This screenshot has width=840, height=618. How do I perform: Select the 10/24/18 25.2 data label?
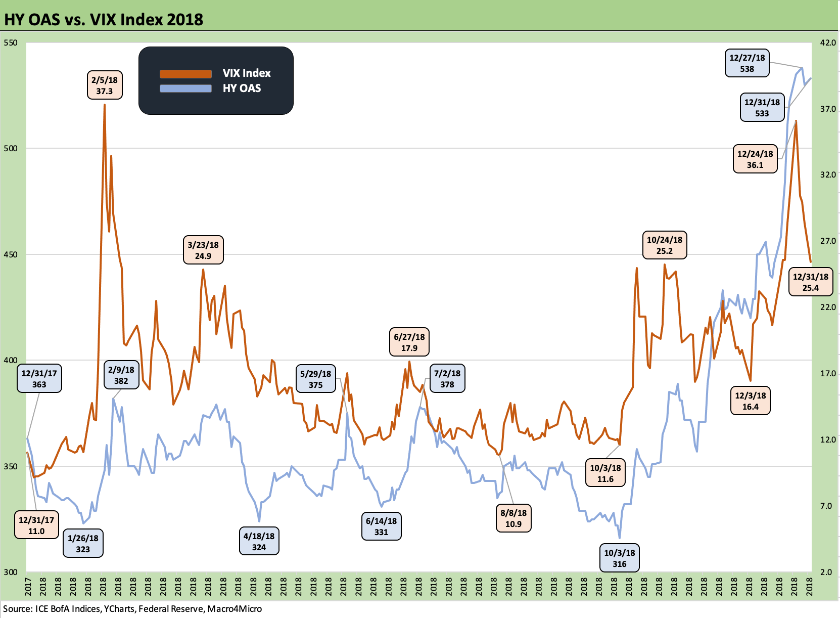coord(665,245)
